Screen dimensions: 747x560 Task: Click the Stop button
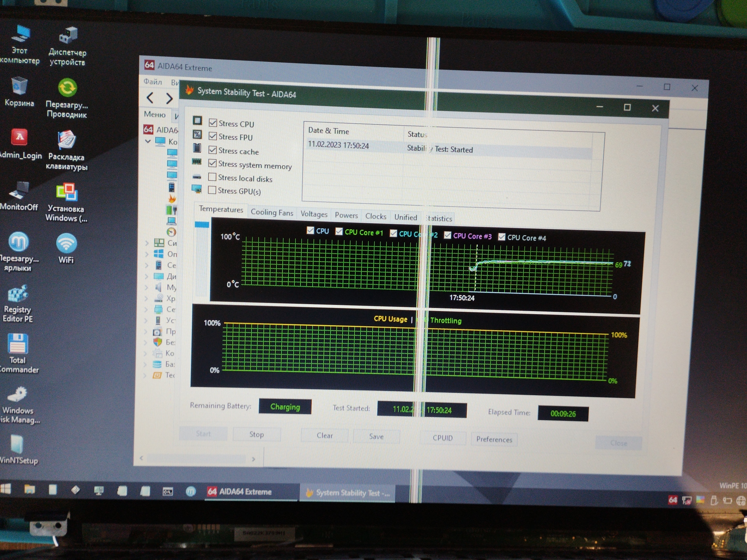pos(257,434)
